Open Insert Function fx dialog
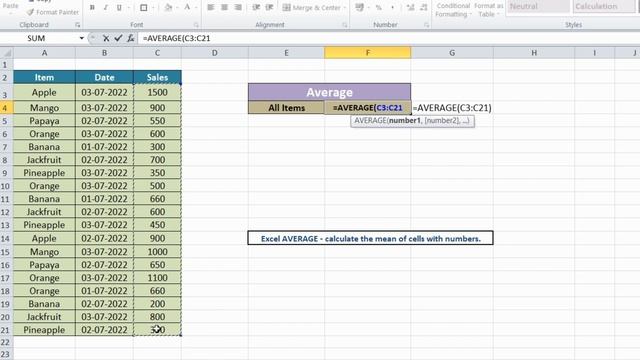Image resolution: width=640 pixels, height=360 pixels. (x=131, y=38)
